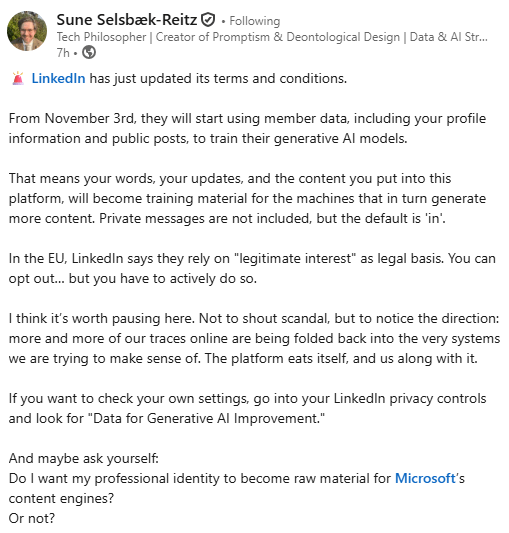Screen dimensions: 509x533
Task: Click the author name Sune Selsbæk-Reitz
Action: 126,20
